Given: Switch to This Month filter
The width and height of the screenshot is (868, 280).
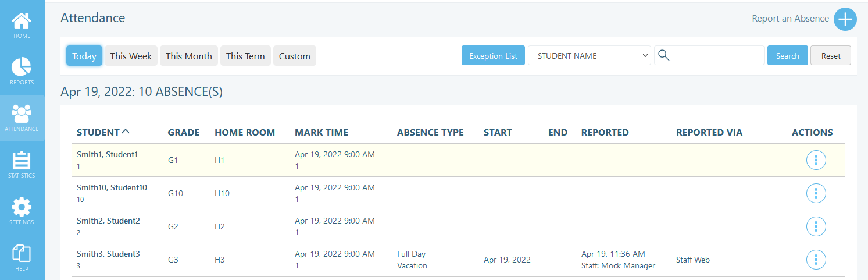Looking at the screenshot, I should pyautogui.click(x=189, y=56).
